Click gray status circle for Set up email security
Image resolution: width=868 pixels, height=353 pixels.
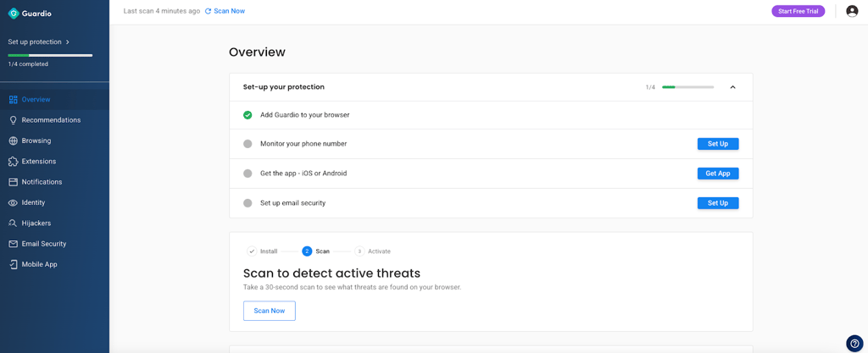(x=248, y=202)
